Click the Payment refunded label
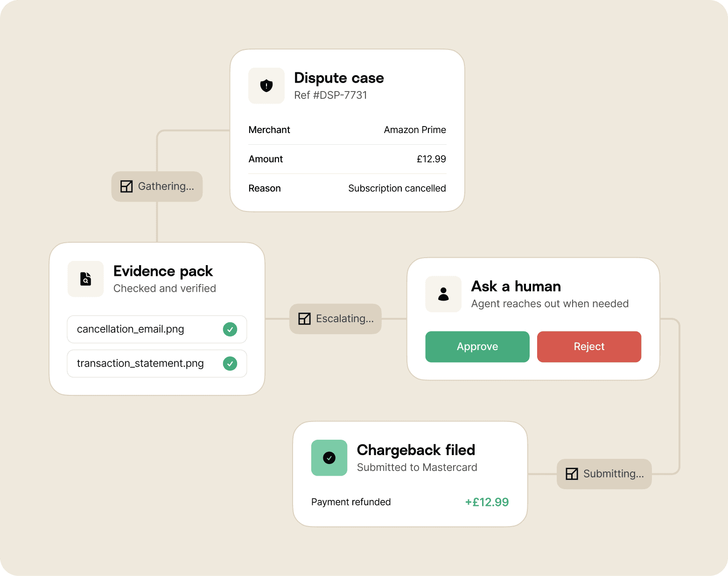The height and width of the screenshot is (576, 728). [x=351, y=502]
